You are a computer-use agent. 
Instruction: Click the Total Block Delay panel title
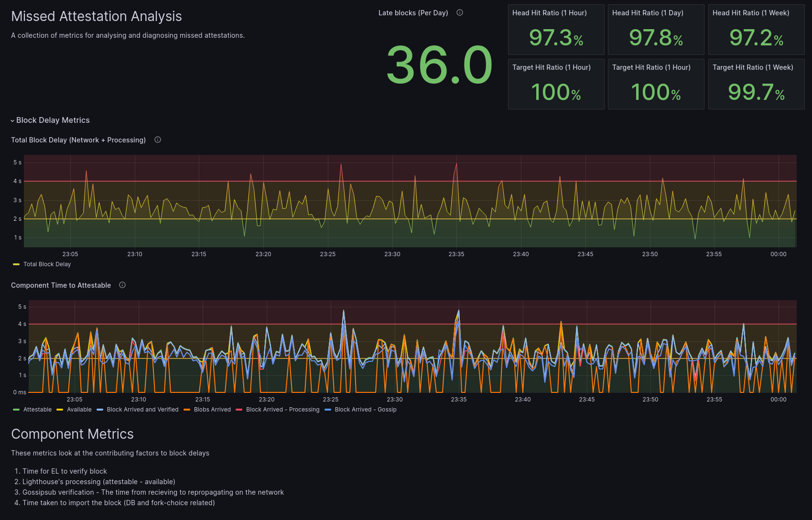click(x=78, y=140)
